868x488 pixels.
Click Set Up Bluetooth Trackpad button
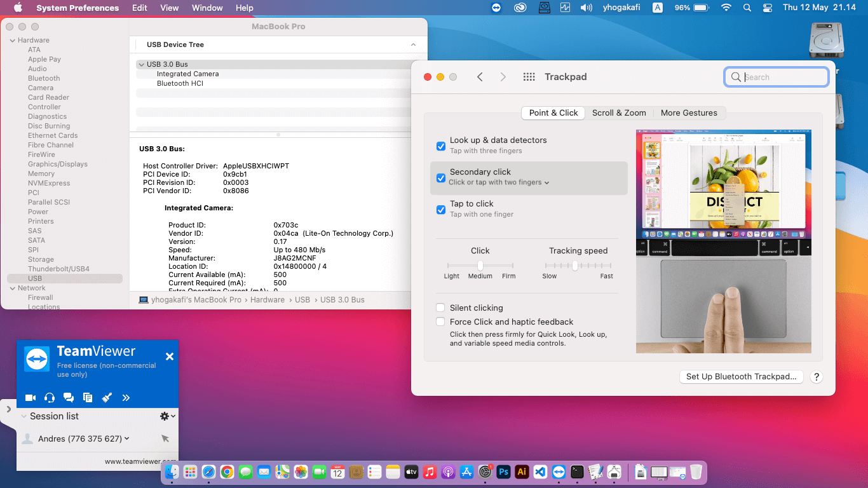pyautogui.click(x=741, y=377)
